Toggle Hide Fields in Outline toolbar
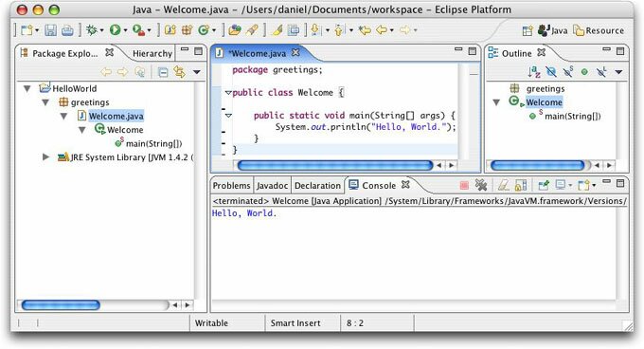 [x=551, y=72]
